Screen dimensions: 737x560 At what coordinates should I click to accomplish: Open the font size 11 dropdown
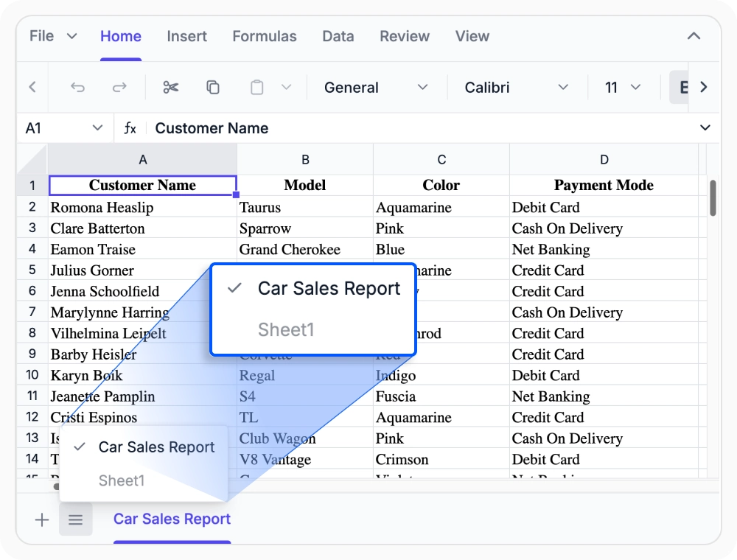pyautogui.click(x=623, y=88)
